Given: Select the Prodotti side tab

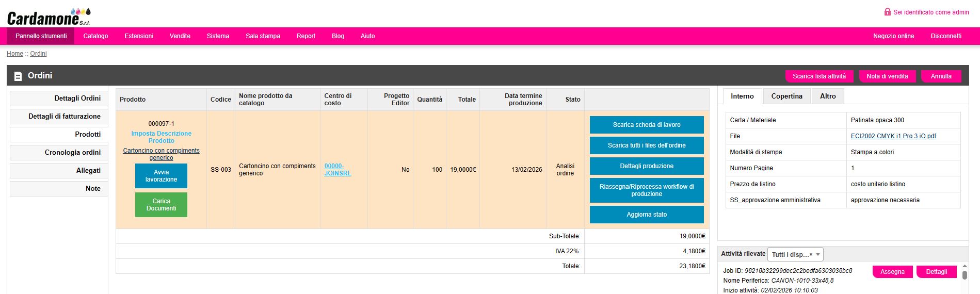Looking at the screenshot, I should 59,135.
